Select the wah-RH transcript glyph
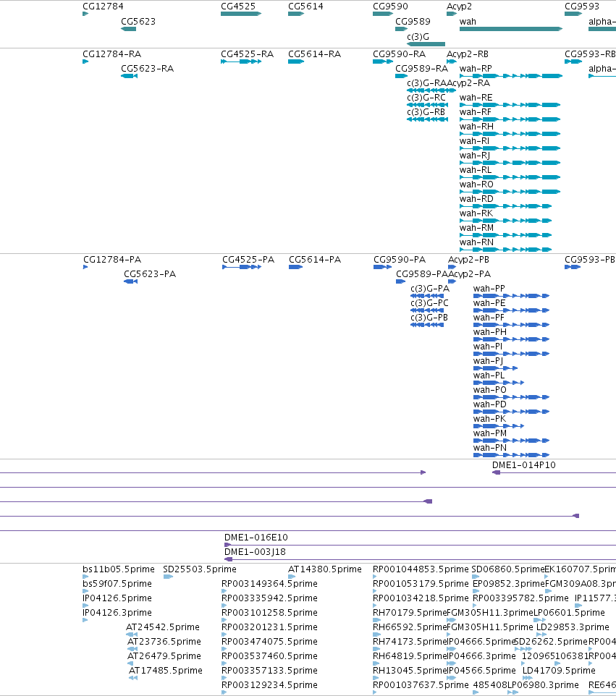This screenshot has width=616, height=696. 510,134
